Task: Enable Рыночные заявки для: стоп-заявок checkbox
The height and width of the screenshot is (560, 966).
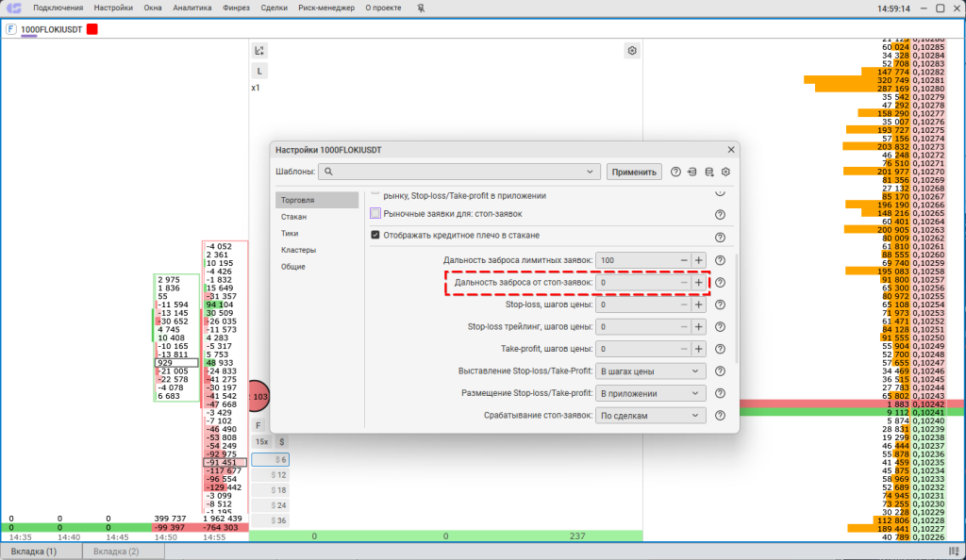Action: click(x=375, y=214)
